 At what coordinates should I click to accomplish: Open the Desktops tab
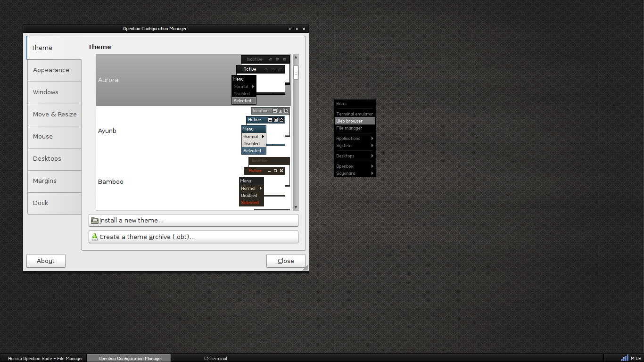(x=54, y=159)
